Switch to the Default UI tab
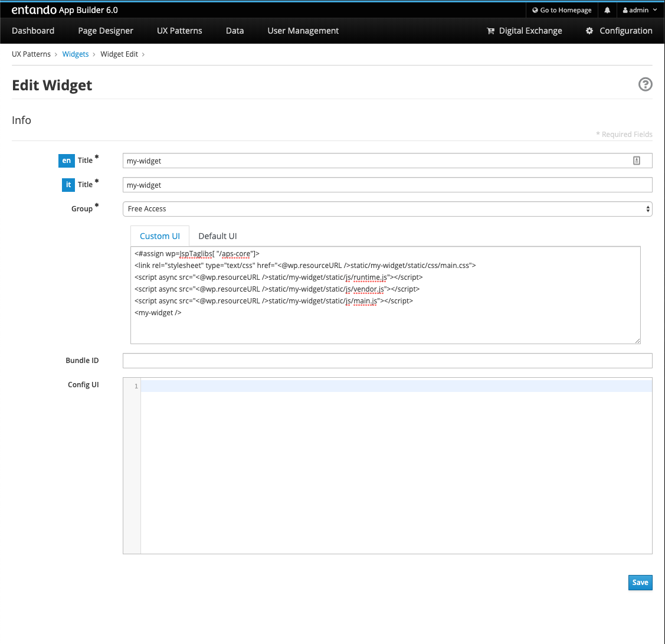The width and height of the screenshot is (665, 644). tap(217, 236)
